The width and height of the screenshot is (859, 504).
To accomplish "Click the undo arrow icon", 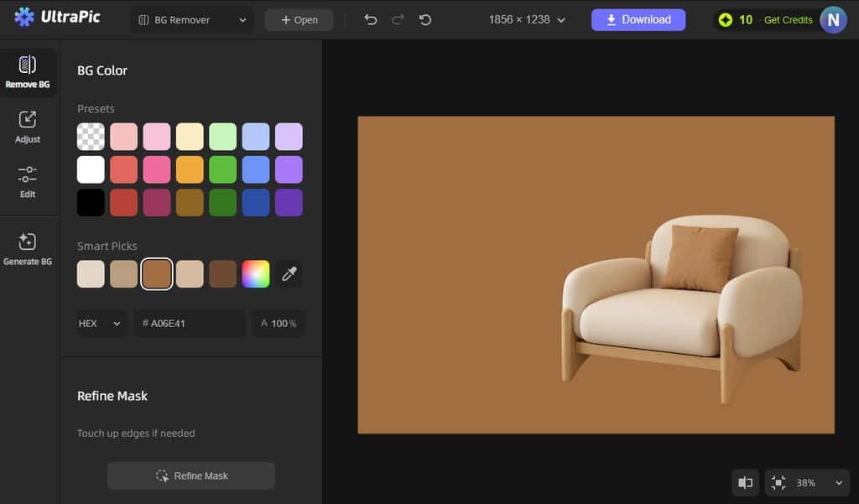I will [x=371, y=20].
